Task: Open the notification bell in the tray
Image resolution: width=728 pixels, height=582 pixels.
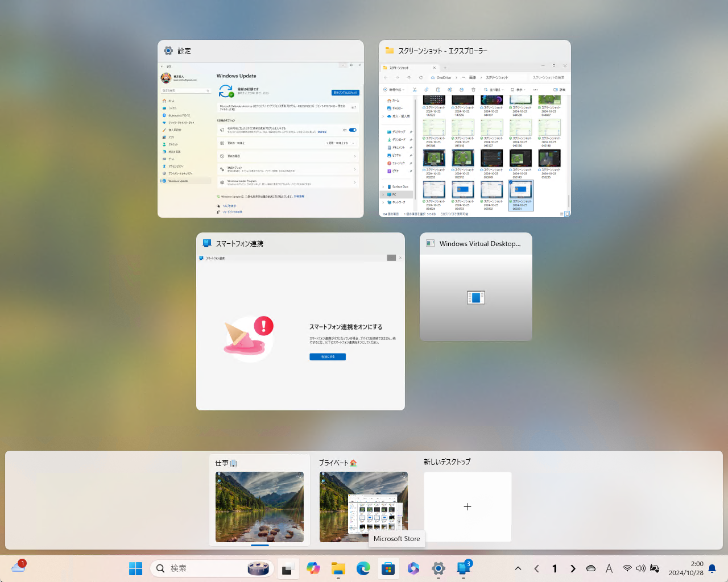Action: point(712,568)
